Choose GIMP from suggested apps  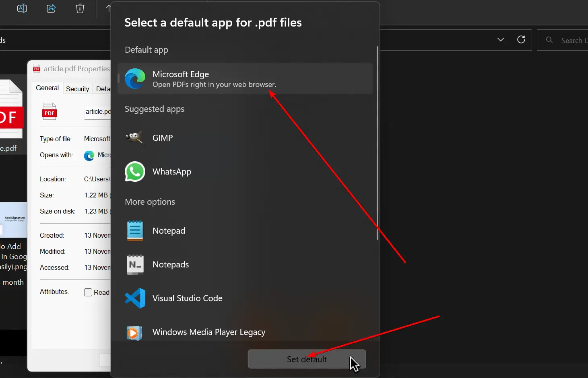pyautogui.click(x=245, y=138)
